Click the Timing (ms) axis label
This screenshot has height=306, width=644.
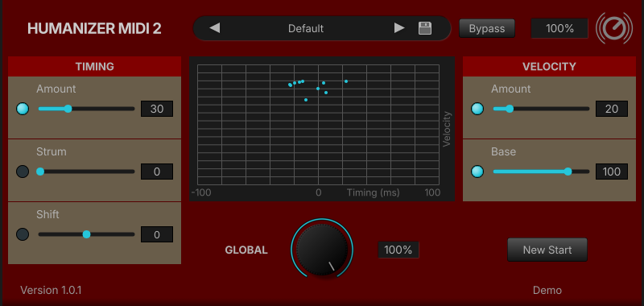coord(373,192)
